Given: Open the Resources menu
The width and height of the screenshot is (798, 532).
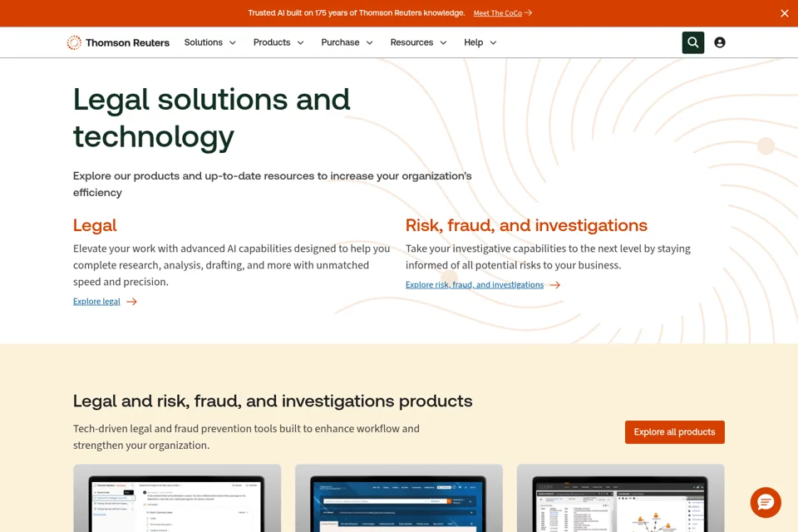Looking at the screenshot, I should click(418, 42).
